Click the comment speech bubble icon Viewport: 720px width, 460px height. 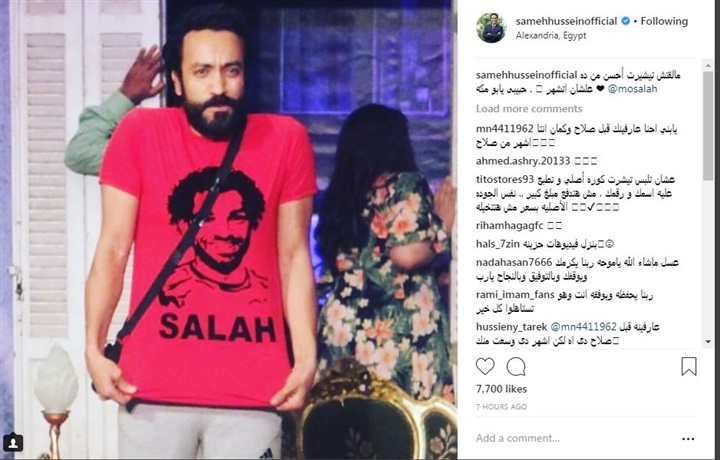(516, 366)
